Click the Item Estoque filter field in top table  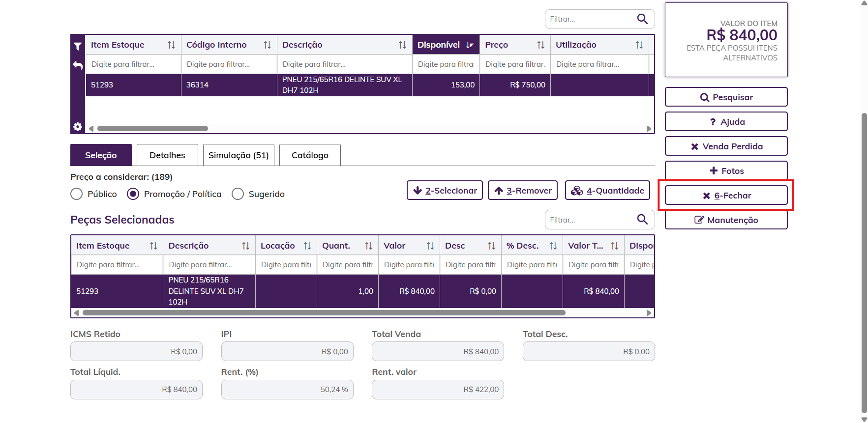133,64
